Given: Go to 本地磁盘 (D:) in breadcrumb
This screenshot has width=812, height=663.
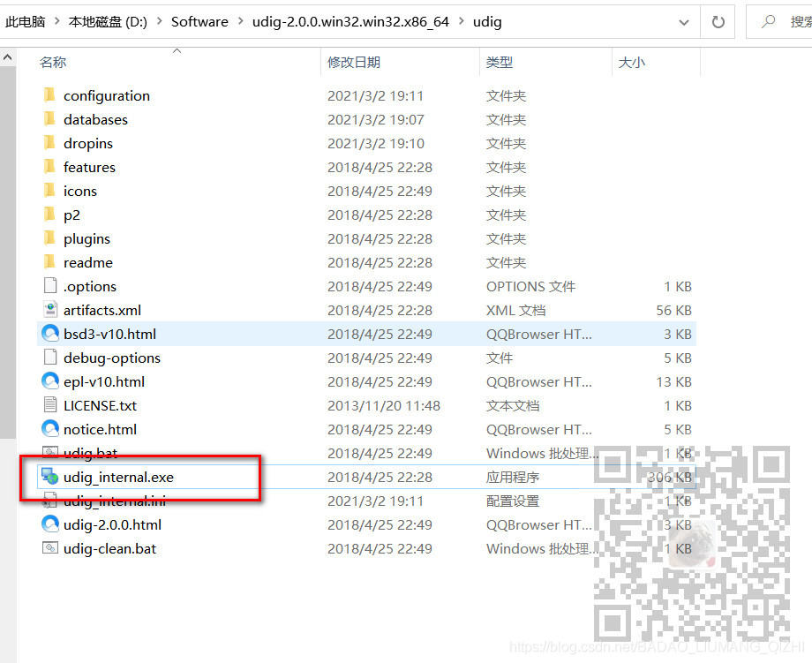Looking at the screenshot, I should 109,22.
